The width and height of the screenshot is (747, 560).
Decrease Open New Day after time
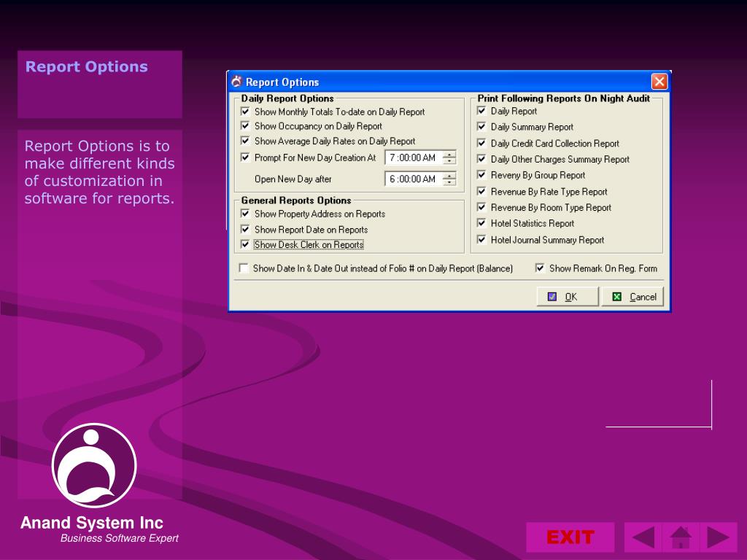(x=449, y=182)
